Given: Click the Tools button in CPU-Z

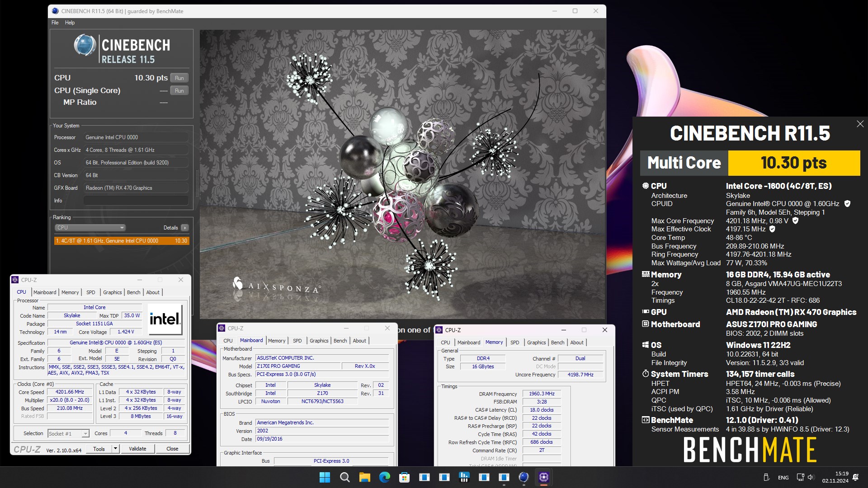Looking at the screenshot, I should tap(99, 449).
